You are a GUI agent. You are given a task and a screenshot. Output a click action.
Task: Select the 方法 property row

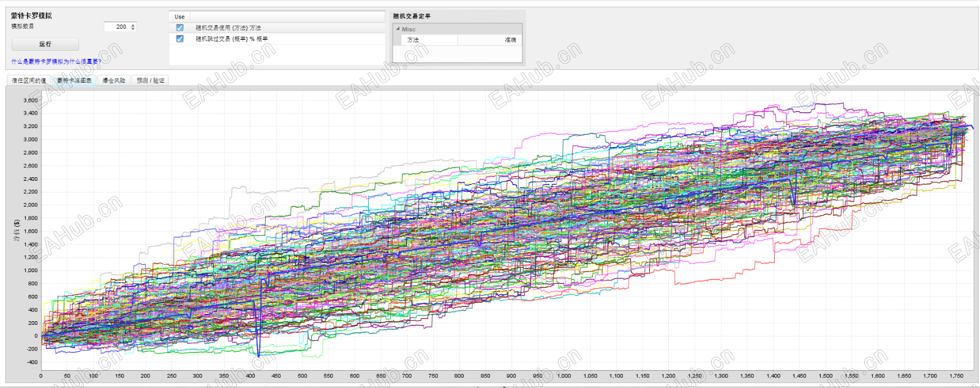tap(458, 40)
